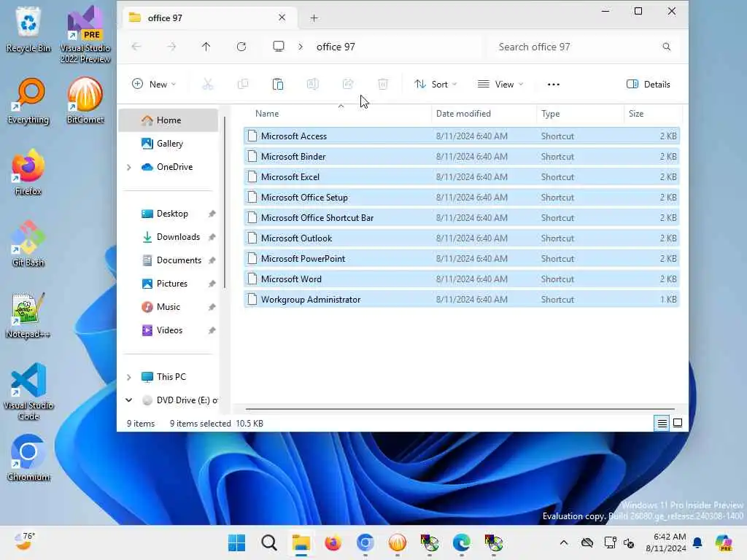Open Downloads quick access folder
Viewport: 747px width, 560px height.
(169, 237)
